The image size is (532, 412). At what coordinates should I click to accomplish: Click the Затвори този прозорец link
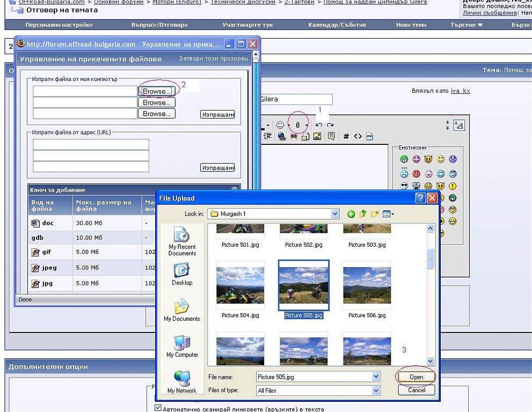pyautogui.click(x=214, y=58)
